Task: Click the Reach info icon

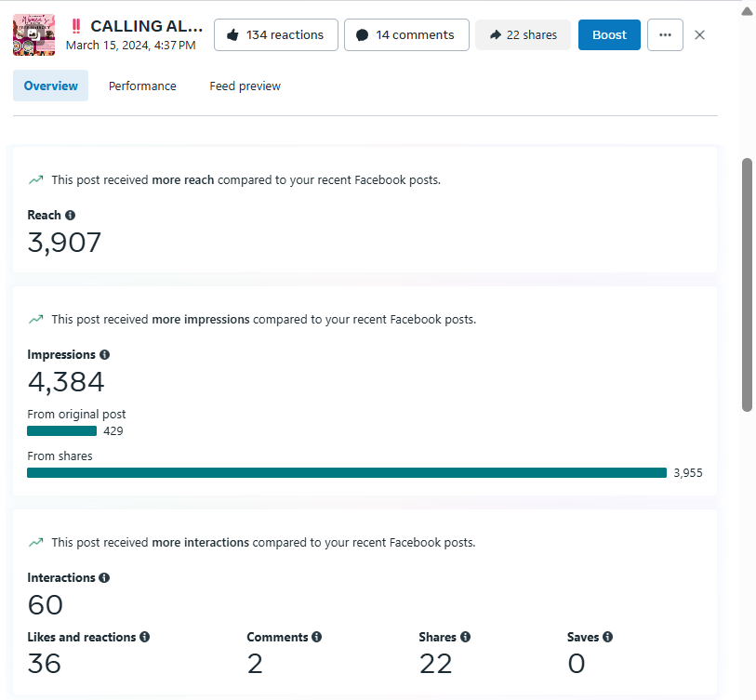Action: (x=71, y=216)
